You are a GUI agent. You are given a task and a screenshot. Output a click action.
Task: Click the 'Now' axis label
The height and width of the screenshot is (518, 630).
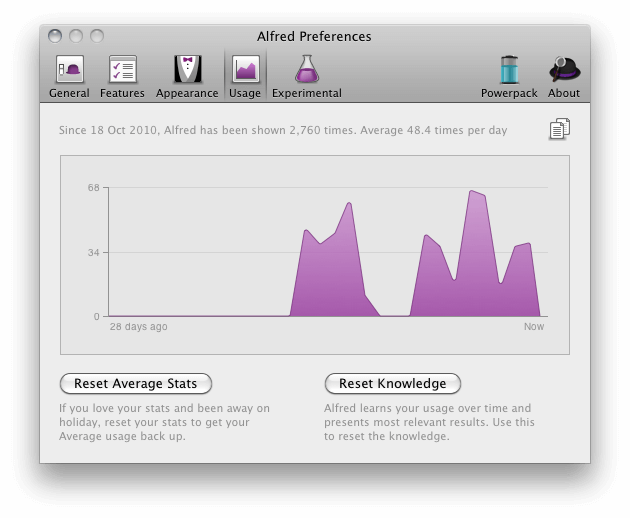(534, 327)
